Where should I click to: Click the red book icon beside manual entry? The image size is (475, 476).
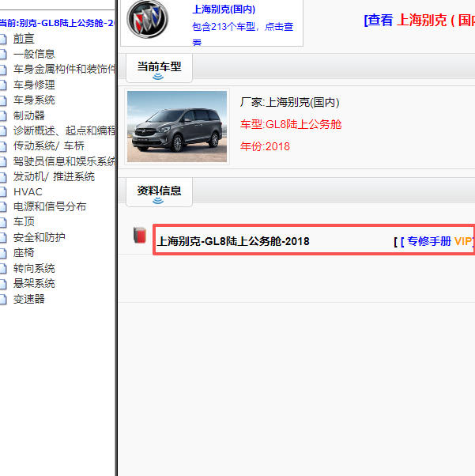point(140,235)
